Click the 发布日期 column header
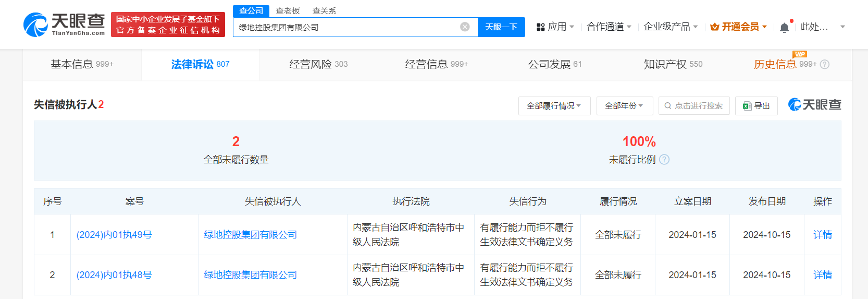 point(767,201)
